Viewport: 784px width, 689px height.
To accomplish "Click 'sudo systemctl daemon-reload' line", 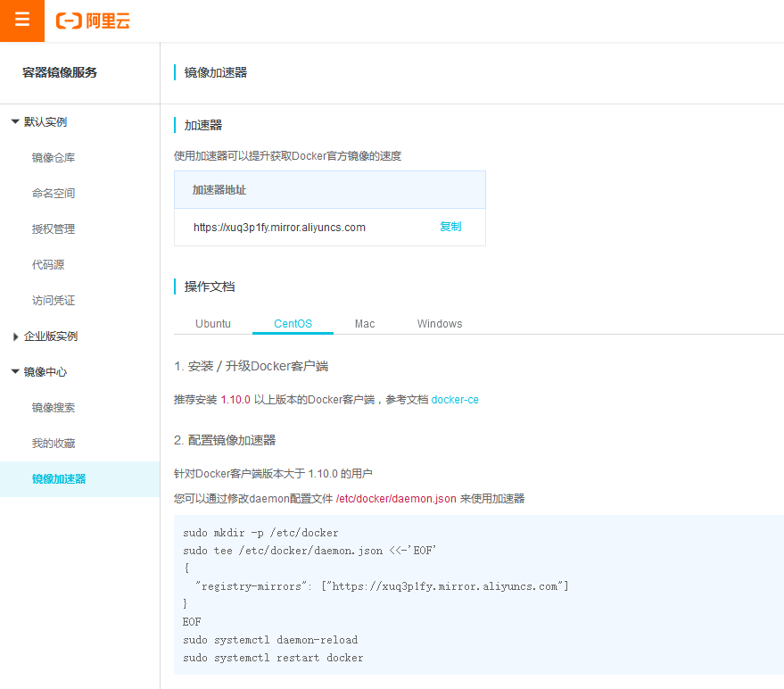I will (x=270, y=640).
